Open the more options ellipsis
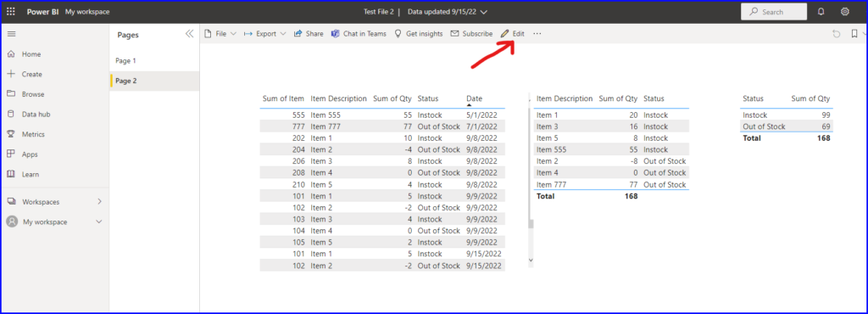868x314 pixels. (x=537, y=34)
